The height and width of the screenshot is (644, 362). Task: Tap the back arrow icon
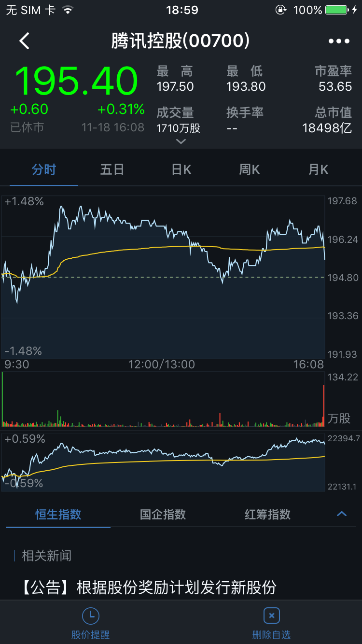[25, 41]
